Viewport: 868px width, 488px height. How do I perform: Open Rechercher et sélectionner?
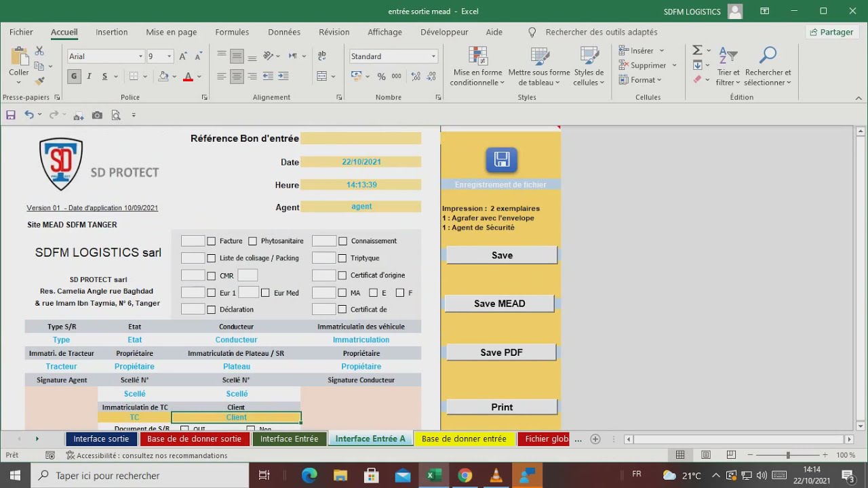768,67
